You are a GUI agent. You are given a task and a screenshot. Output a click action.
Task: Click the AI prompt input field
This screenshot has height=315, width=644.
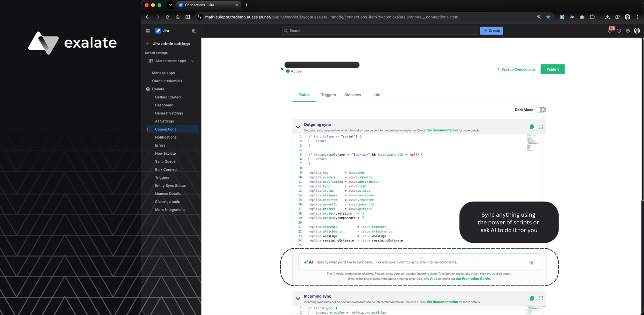[x=419, y=262]
